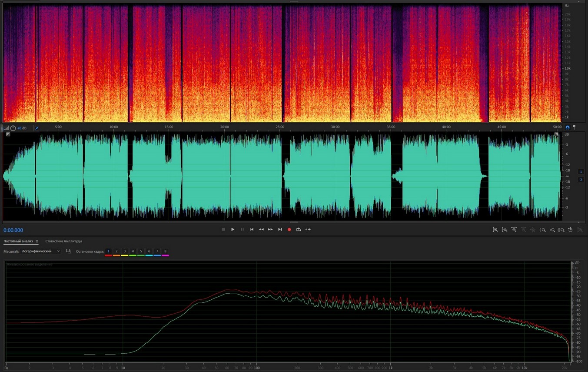Image resolution: width=588 pixels, height=372 pixels.
Task: Click the Skip Selection icon
Action: (x=308, y=229)
